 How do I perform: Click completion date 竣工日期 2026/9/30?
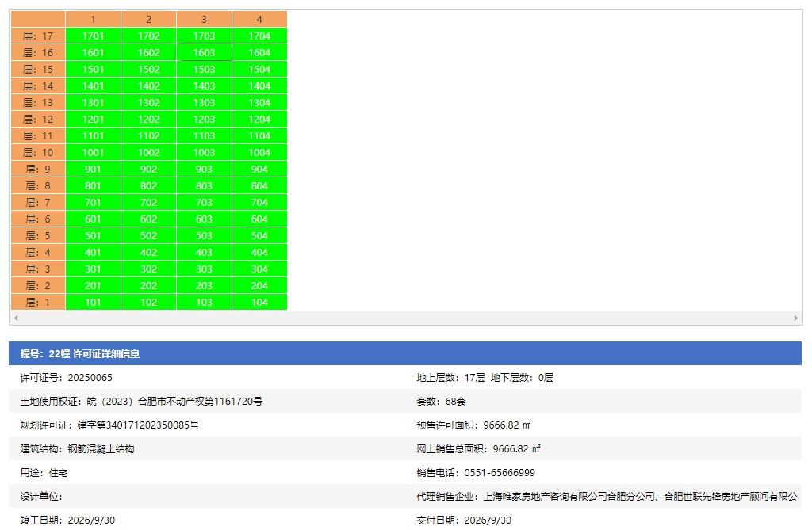tap(68, 520)
